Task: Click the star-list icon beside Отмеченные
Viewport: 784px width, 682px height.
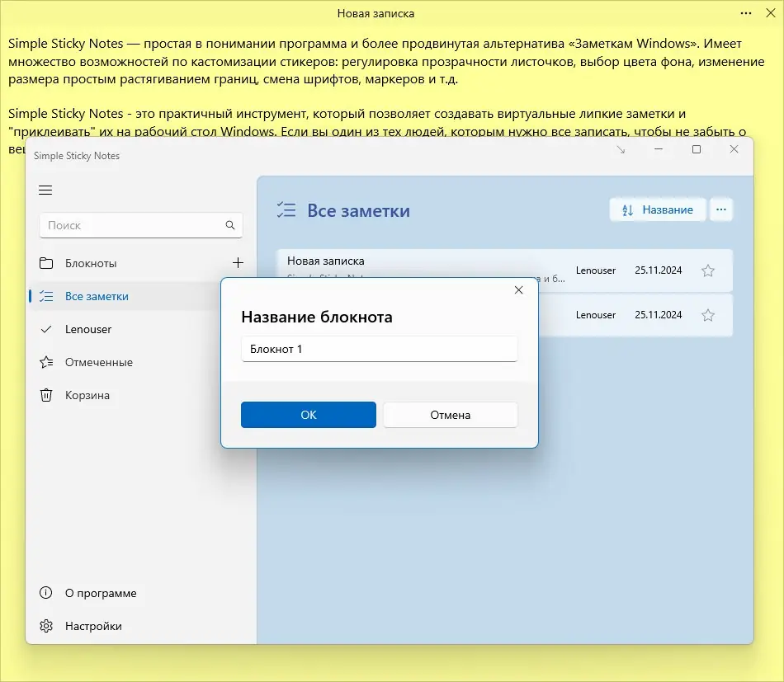Action: click(46, 362)
